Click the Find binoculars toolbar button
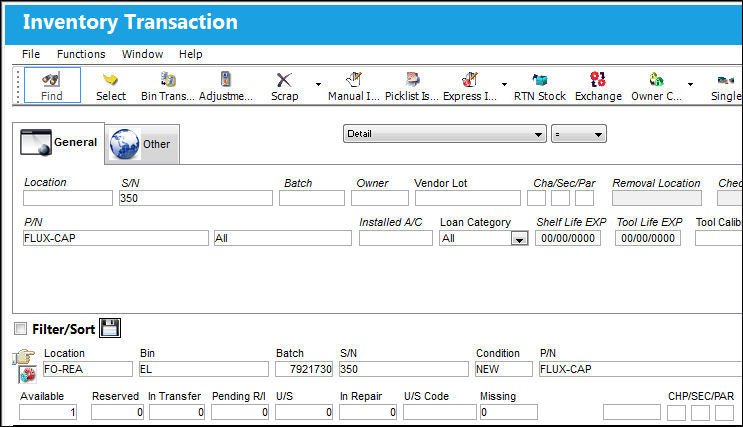The width and height of the screenshot is (743, 427). click(x=52, y=85)
